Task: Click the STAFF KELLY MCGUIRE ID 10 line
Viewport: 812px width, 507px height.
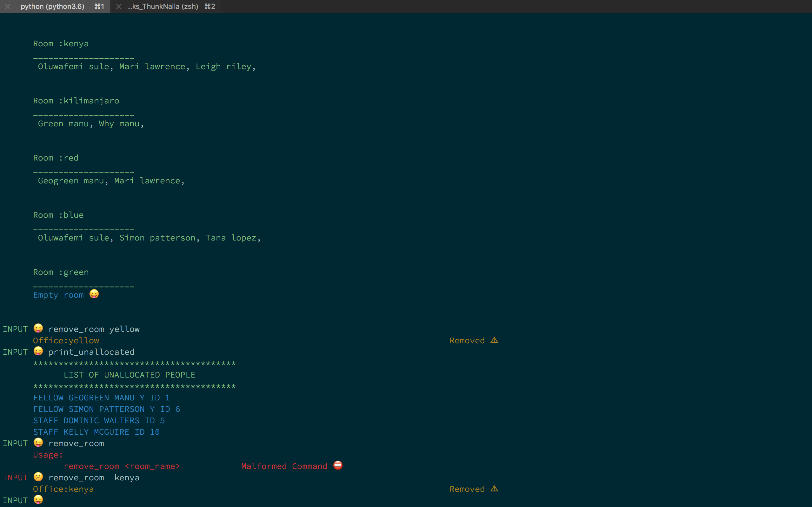Action: tap(96, 432)
